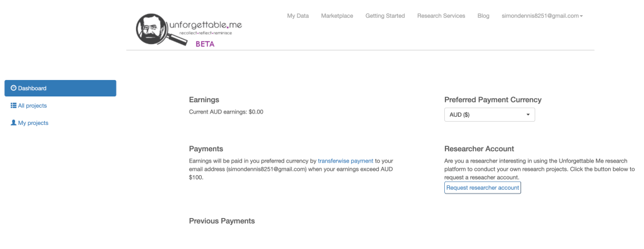Click the Dashboard clock icon

14,88
